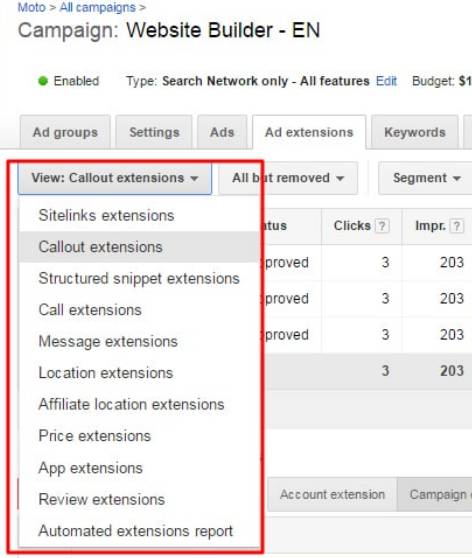Choose Structured snippet extensions option
Screen dimensions: 472x558
139,279
